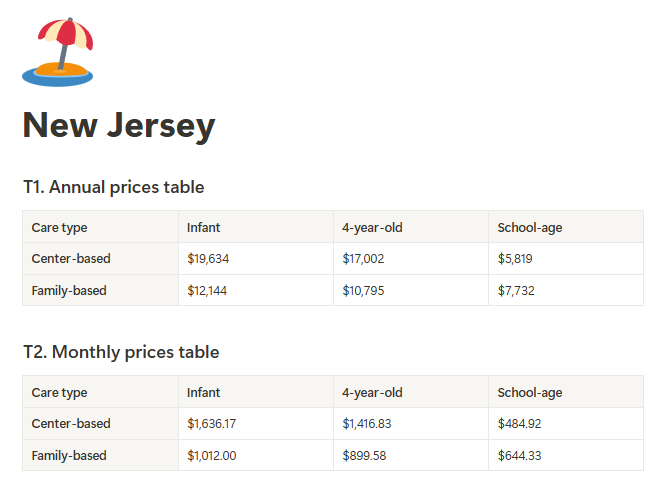
Task: Click the $5,819 school-age cell
Action: [566, 258]
